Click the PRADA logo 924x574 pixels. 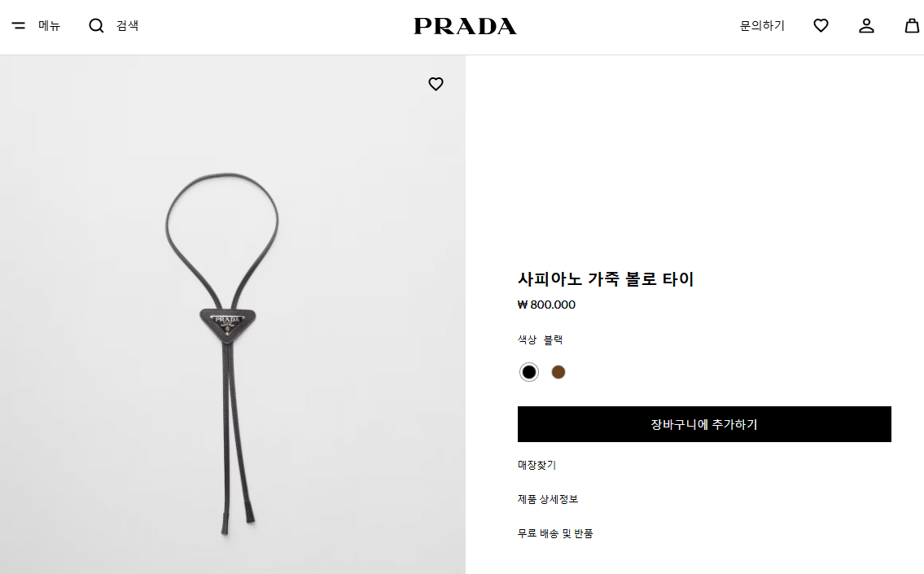[465, 26]
